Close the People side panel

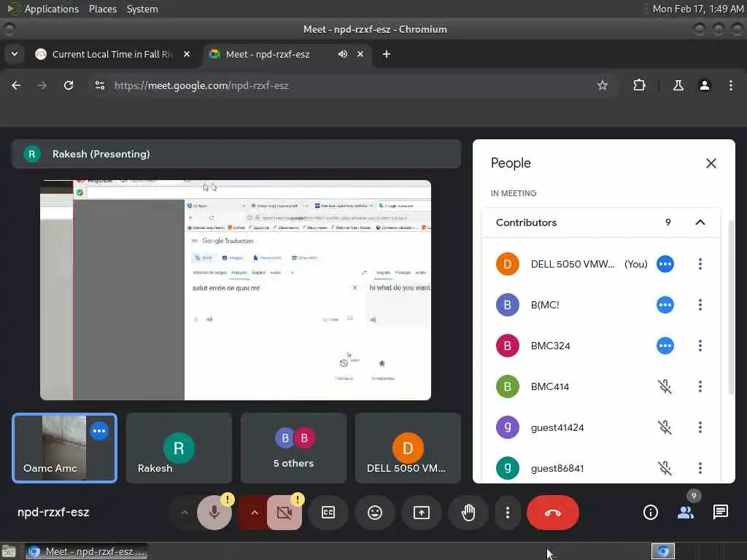click(x=711, y=163)
